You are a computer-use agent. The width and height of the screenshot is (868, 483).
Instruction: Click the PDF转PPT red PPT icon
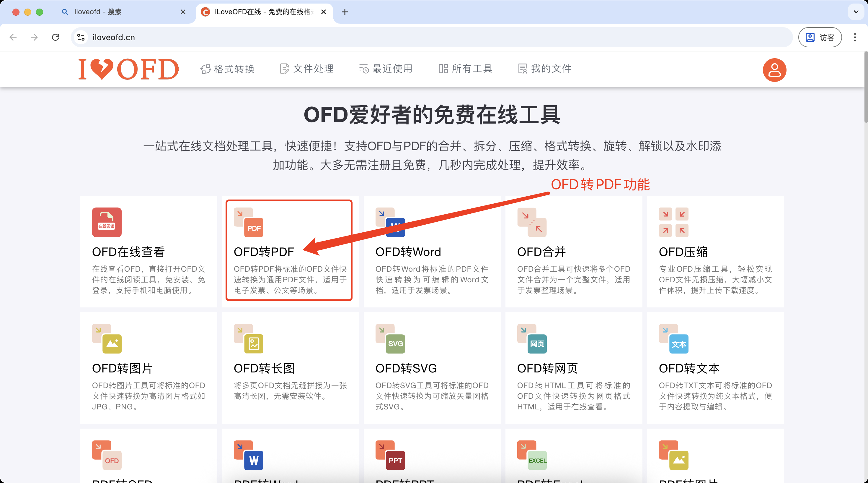pos(395,460)
